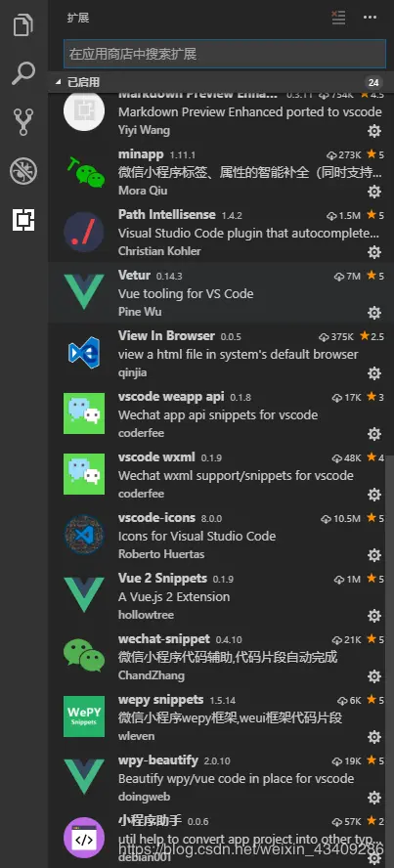
Task: Click the wpy-beautify Vue logo
Action: [84, 777]
